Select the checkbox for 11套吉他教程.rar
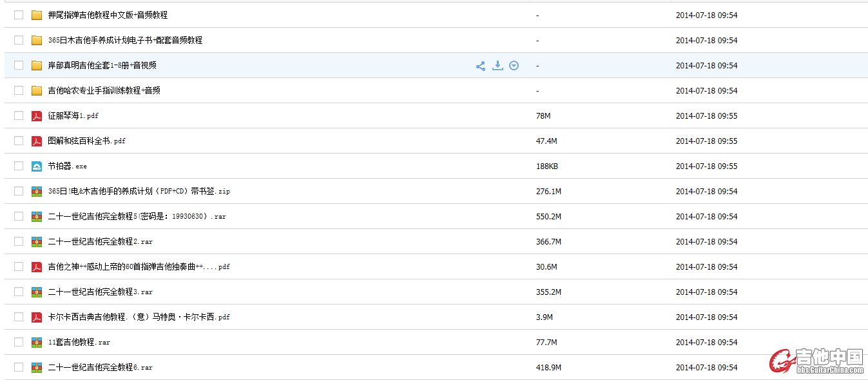 click(19, 342)
